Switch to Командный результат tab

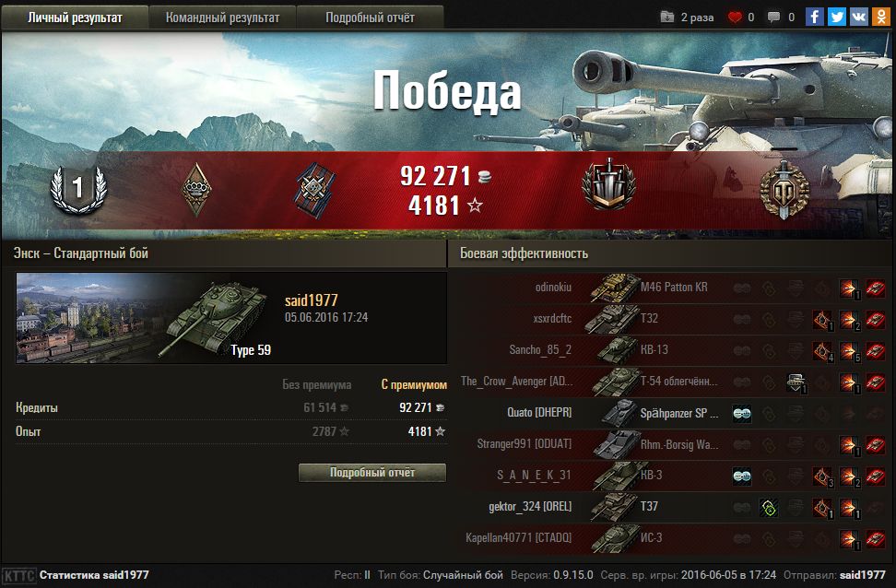(x=222, y=18)
